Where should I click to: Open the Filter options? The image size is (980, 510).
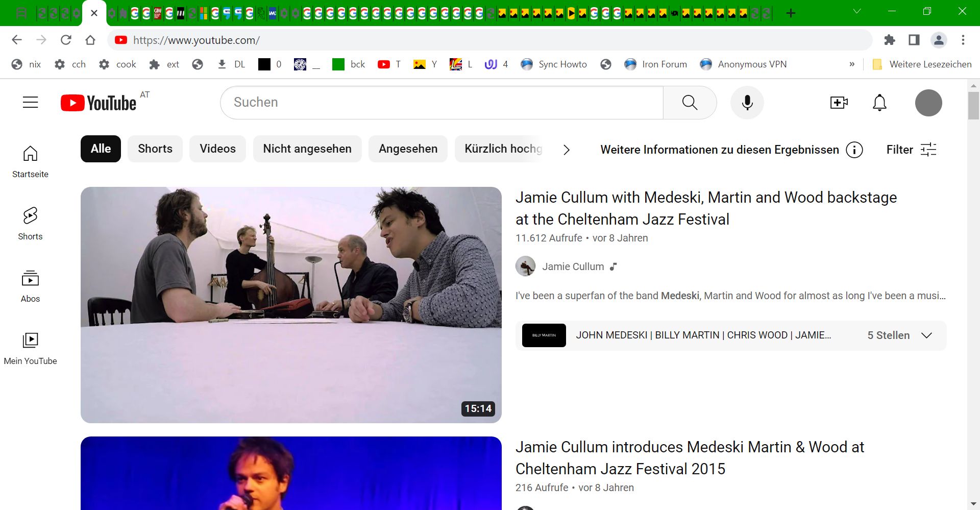[x=911, y=150]
